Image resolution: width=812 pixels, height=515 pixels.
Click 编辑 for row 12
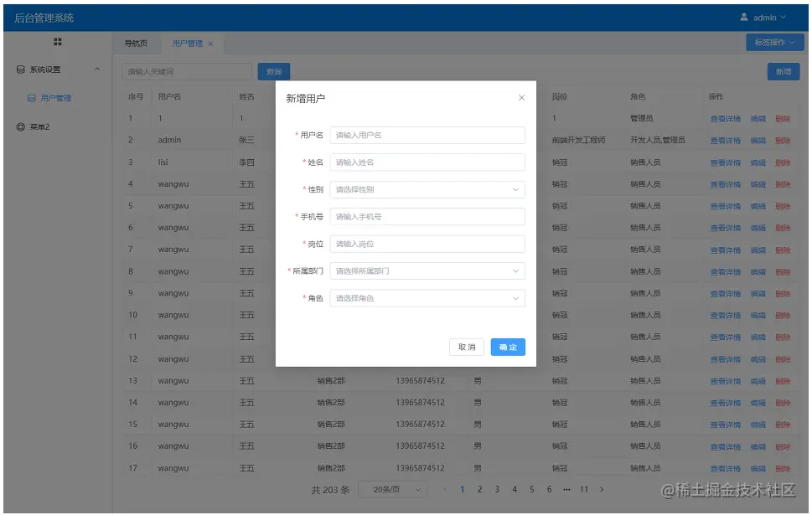click(758, 359)
